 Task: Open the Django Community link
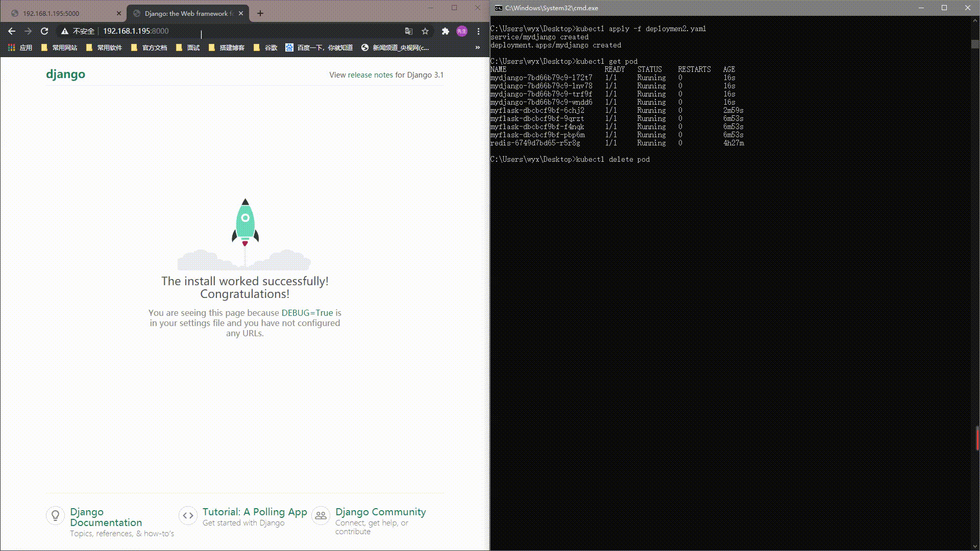click(x=380, y=512)
